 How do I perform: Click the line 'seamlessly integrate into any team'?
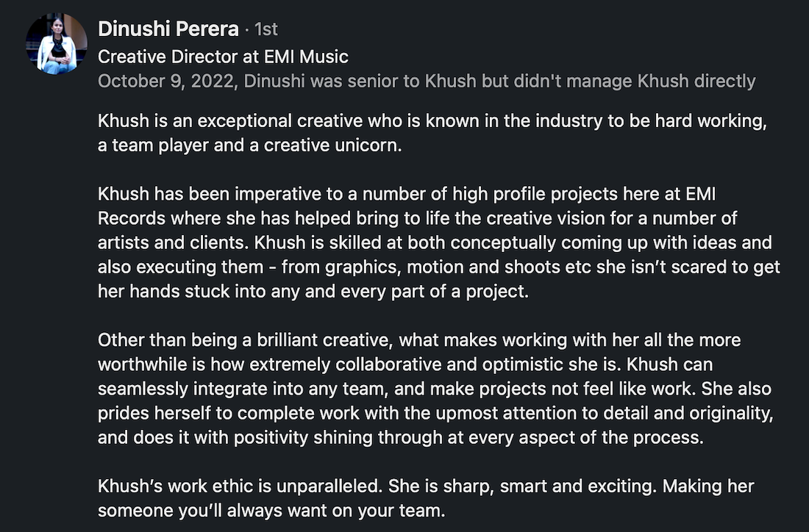pos(435,389)
